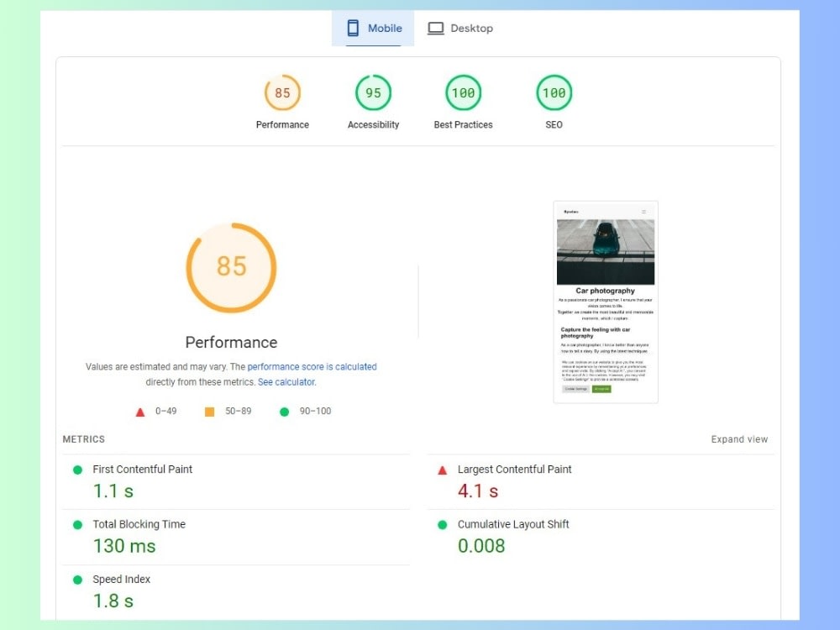Click the Best Practices category label
This screenshot has height=630, width=840.
(x=464, y=124)
